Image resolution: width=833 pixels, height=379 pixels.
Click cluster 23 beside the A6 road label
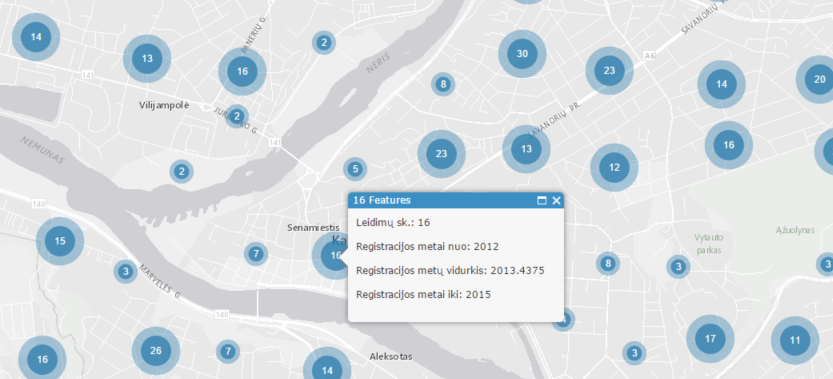(609, 70)
